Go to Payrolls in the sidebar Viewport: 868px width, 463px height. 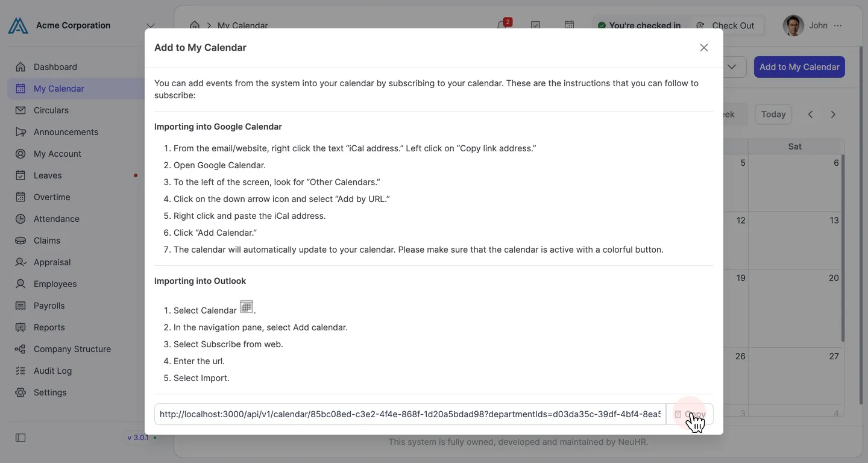(x=76, y=306)
